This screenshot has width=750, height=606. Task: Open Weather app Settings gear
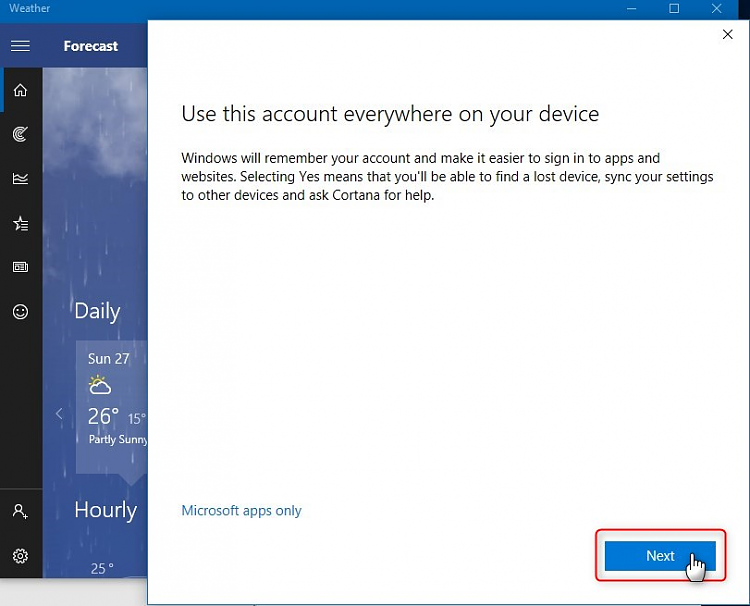point(20,556)
